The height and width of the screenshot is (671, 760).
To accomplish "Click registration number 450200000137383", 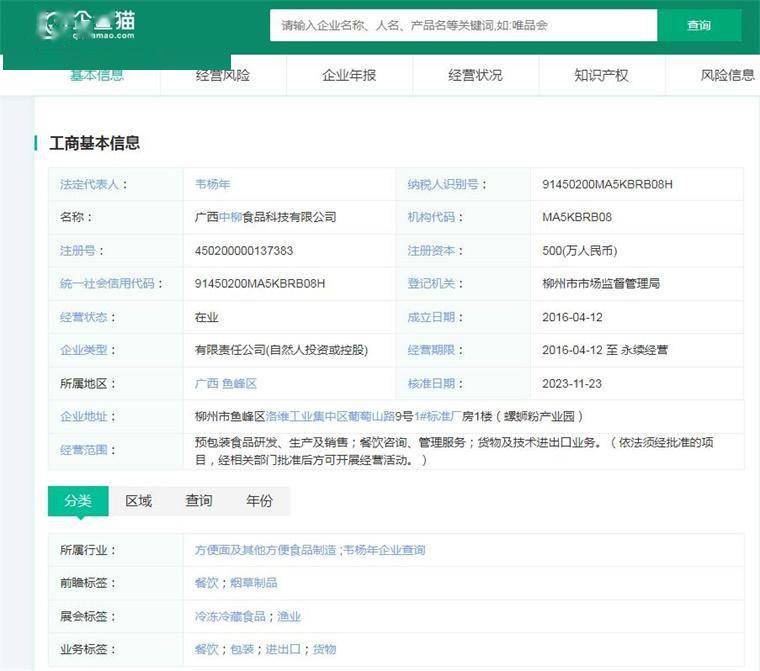I will (x=244, y=251).
